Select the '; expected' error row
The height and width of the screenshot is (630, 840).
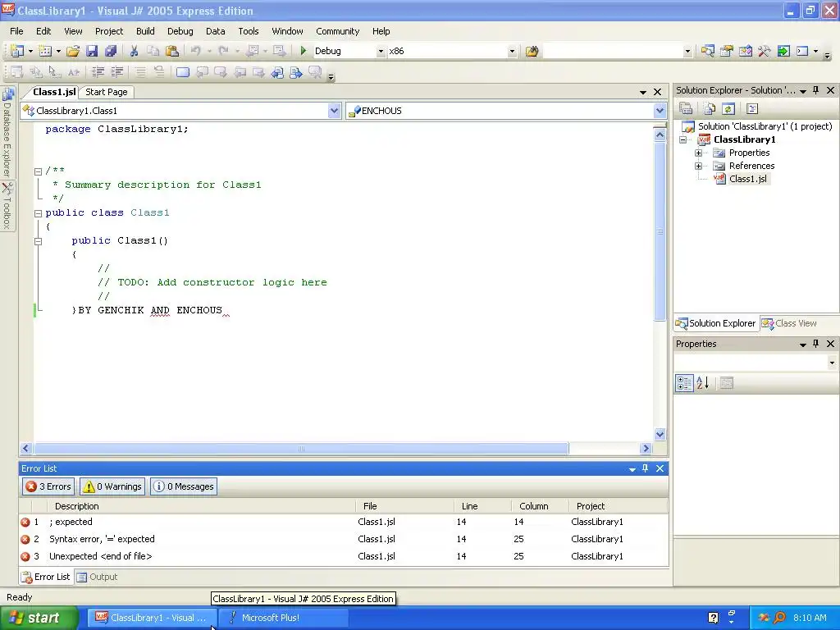[x=344, y=522]
